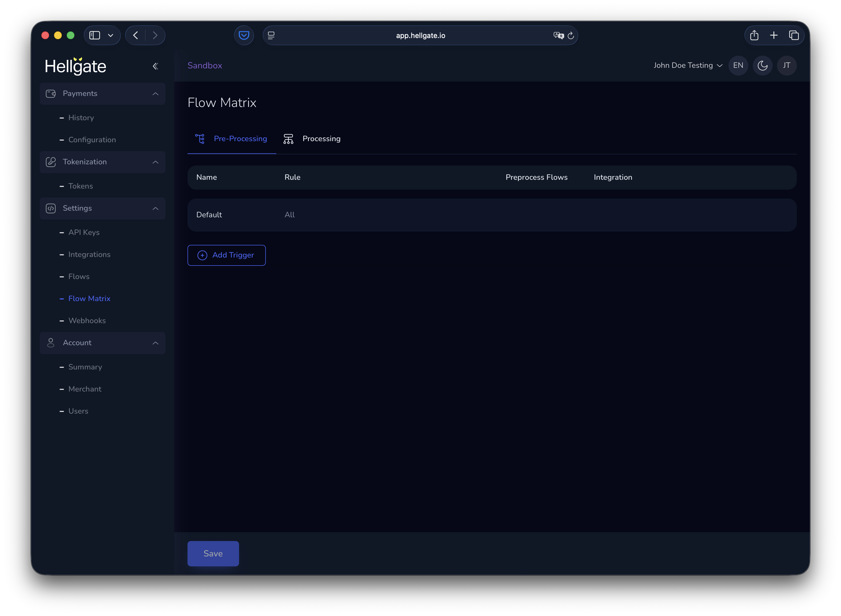Click the Pre-Processing flow icon

(200, 138)
